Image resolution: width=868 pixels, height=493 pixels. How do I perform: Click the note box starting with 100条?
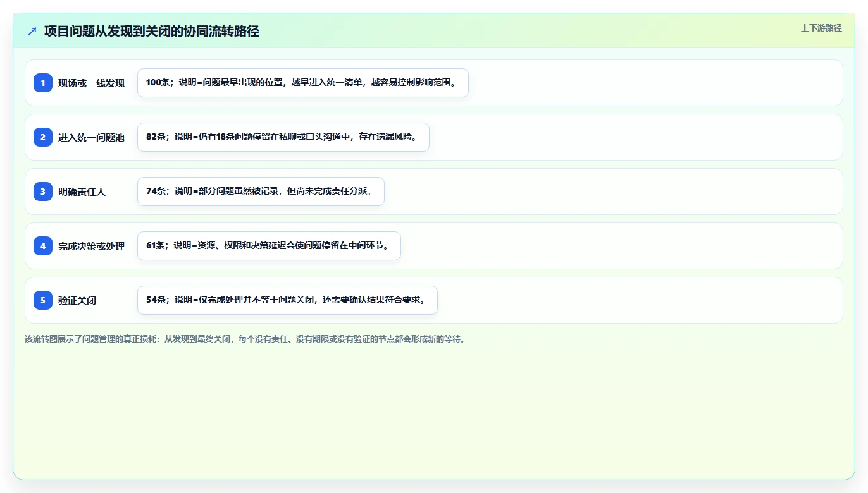click(303, 83)
